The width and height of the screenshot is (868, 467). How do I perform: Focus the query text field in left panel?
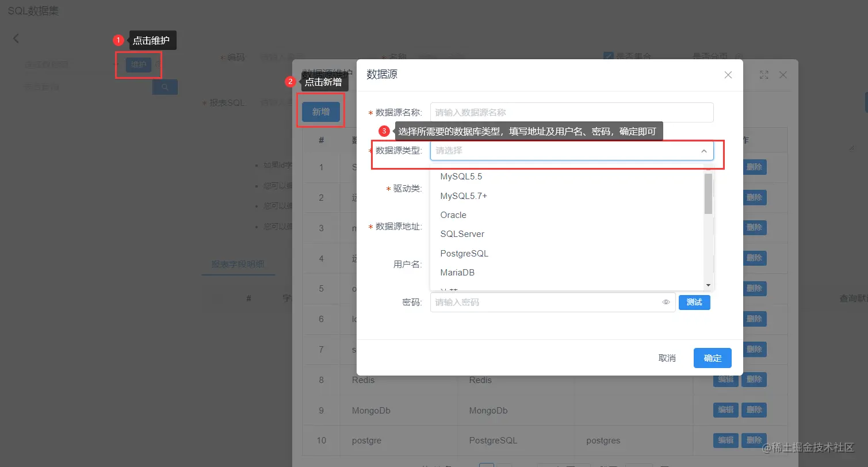click(x=87, y=87)
